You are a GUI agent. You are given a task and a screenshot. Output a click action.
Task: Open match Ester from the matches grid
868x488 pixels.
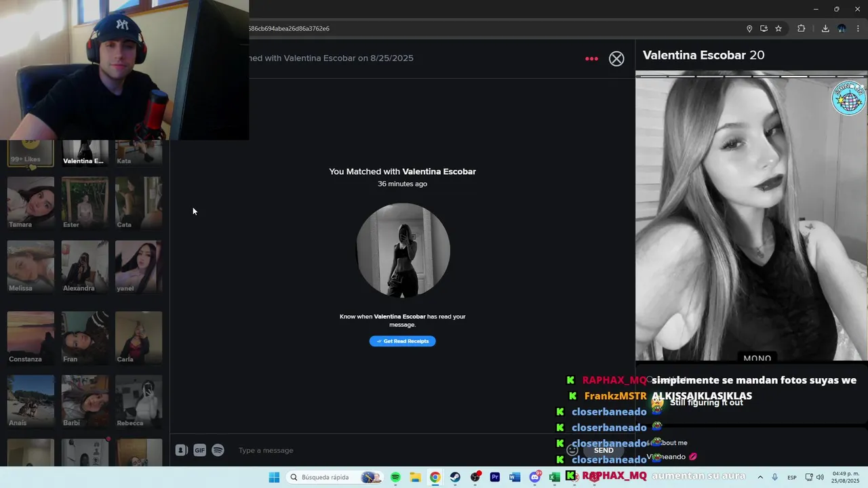85,203
